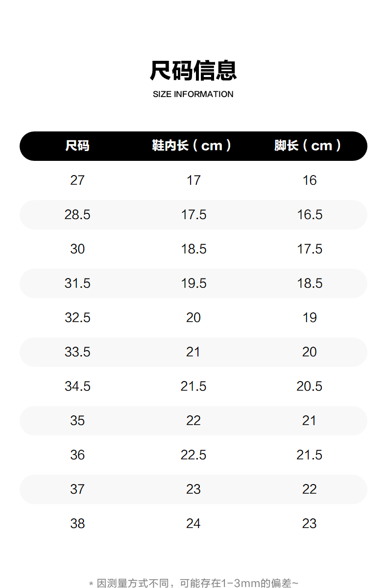The height and width of the screenshot is (588, 387).
Task: Select the 脚长 (cm) column header
Action: (308, 146)
